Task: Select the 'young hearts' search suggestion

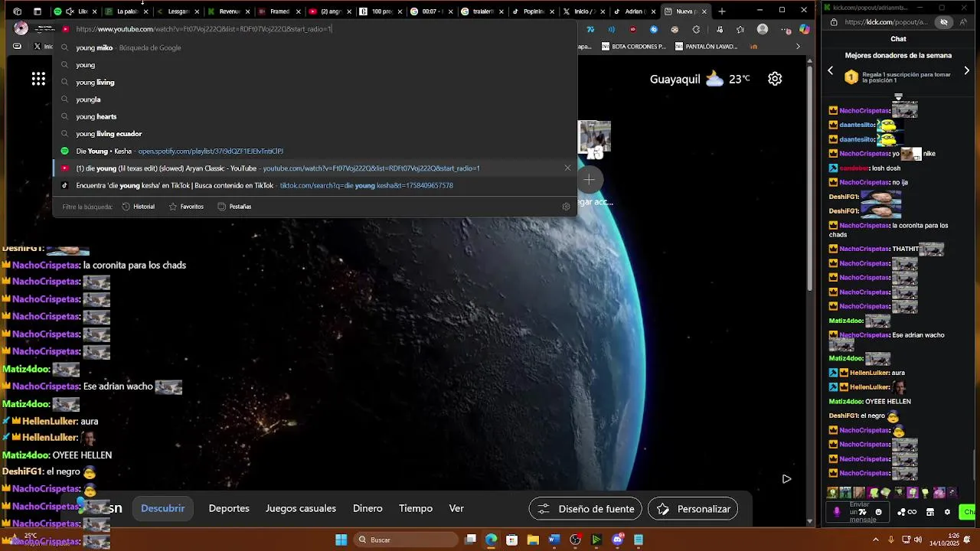Action: tap(315, 116)
